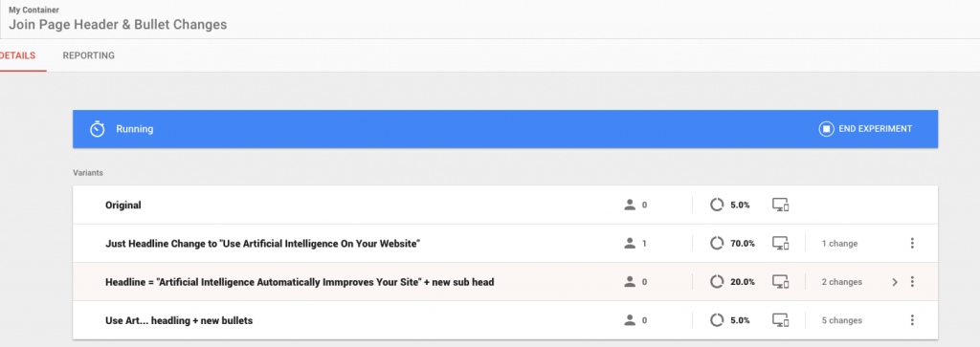Open three-dot menu for Just Headline Change variant
The height and width of the screenshot is (347, 980).
point(912,244)
